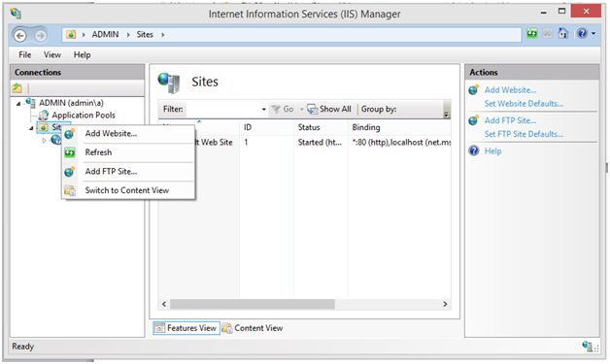Image resolution: width=610 pixels, height=364 pixels.
Task: Click the Show All filter button
Action: tap(329, 110)
